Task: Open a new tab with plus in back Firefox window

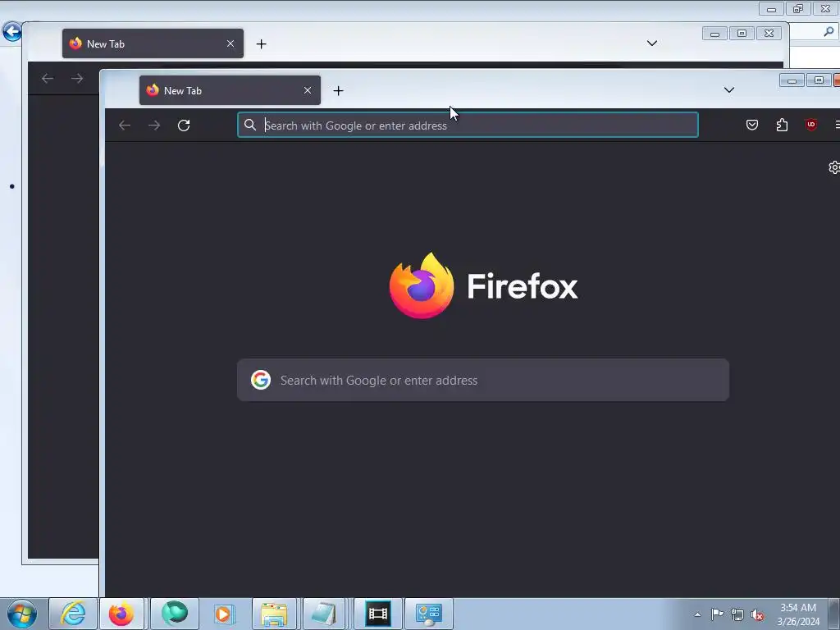Action: [261, 44]
